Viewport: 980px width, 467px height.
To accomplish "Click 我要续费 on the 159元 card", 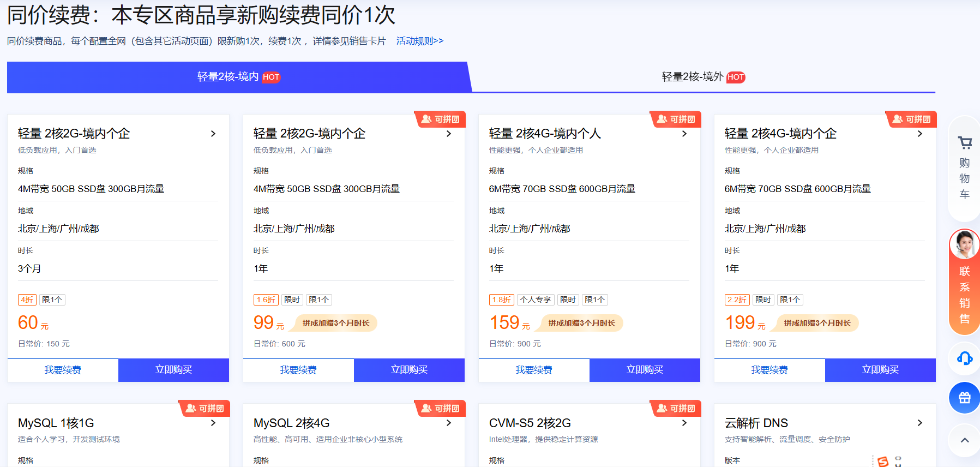I will [x=534, y=370].
